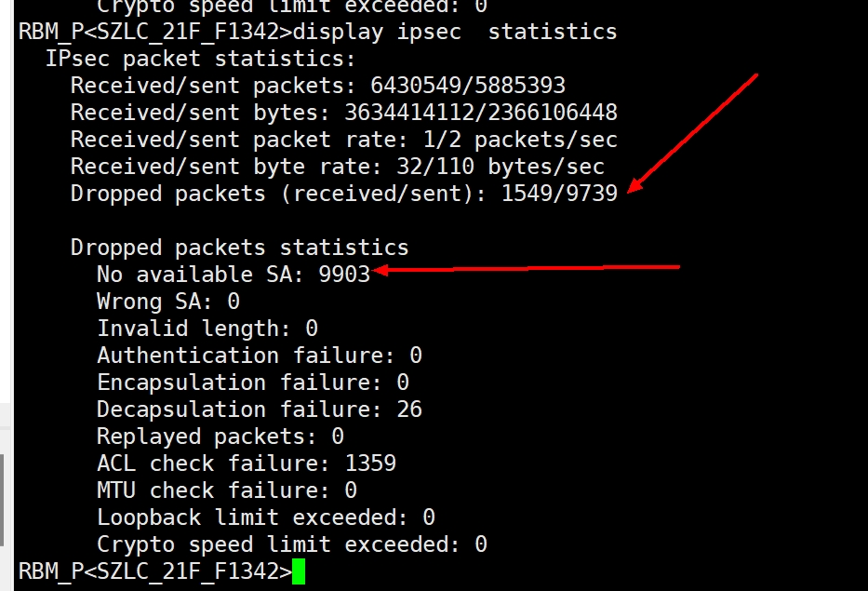Screen dimensions: 868x591
Task: Click the "Replayed packets: 0" line
Action: (x=220, y=437)
